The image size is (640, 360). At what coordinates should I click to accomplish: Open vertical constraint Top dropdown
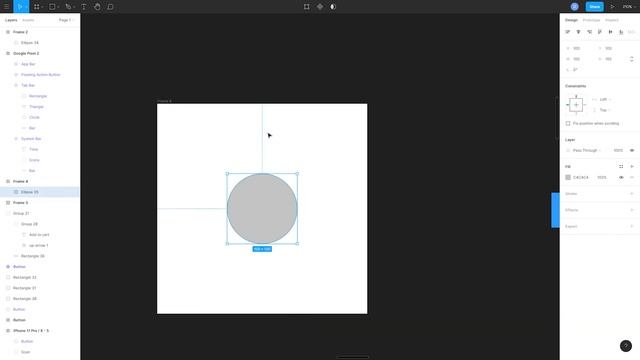(x=605, y=110)
